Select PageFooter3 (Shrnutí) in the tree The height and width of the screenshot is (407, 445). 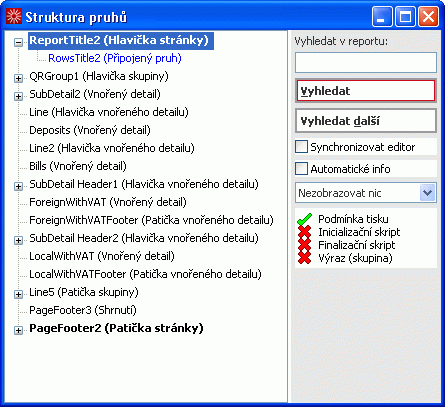coord(83,310)
